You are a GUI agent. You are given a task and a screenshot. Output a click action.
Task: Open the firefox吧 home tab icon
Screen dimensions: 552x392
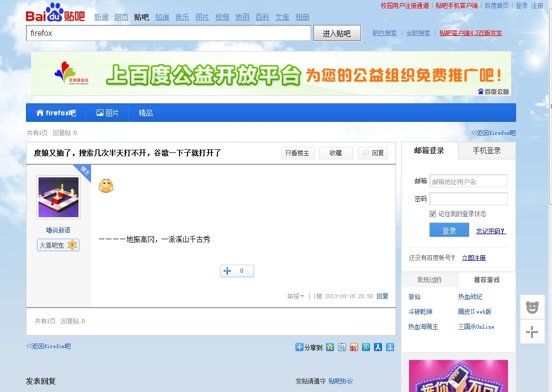coord(40,113)
